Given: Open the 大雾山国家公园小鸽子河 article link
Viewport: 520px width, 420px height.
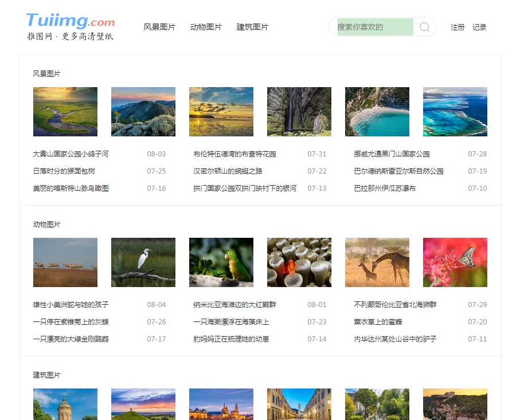Looking at the screenshot, I should 71,154.
